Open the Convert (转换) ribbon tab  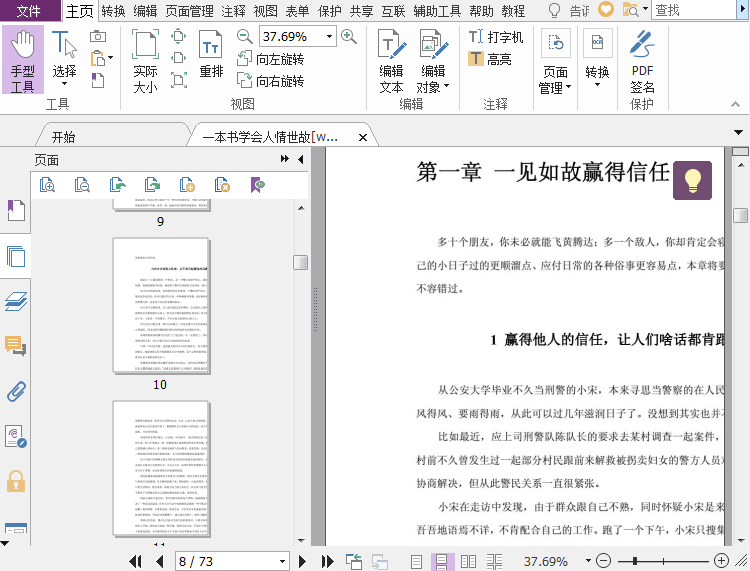tap(113, 11)
